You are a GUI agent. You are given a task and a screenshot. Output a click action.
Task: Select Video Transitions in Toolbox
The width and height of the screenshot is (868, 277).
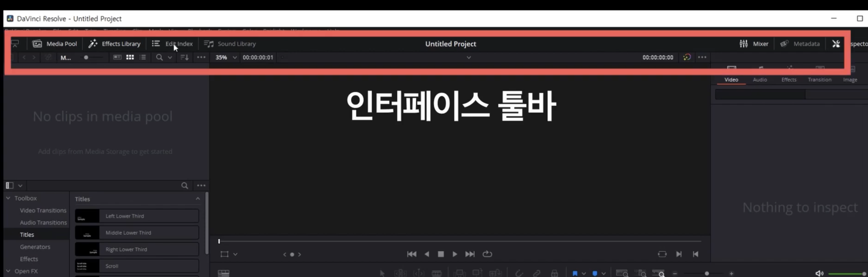pos(43,210)
